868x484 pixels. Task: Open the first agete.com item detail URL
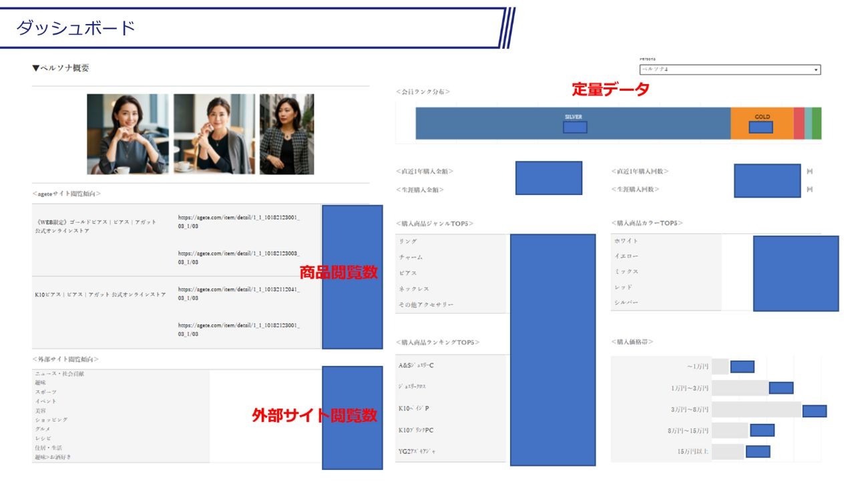click(x=238, y=222)
